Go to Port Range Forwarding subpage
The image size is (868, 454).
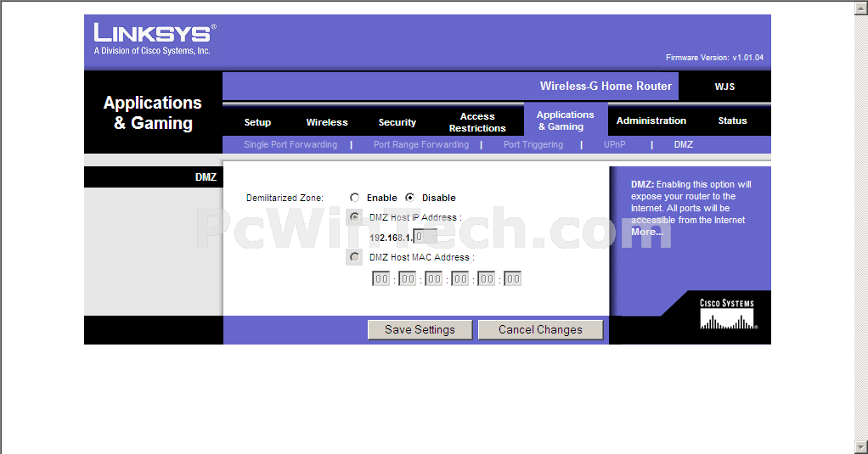tap(420, 144)
